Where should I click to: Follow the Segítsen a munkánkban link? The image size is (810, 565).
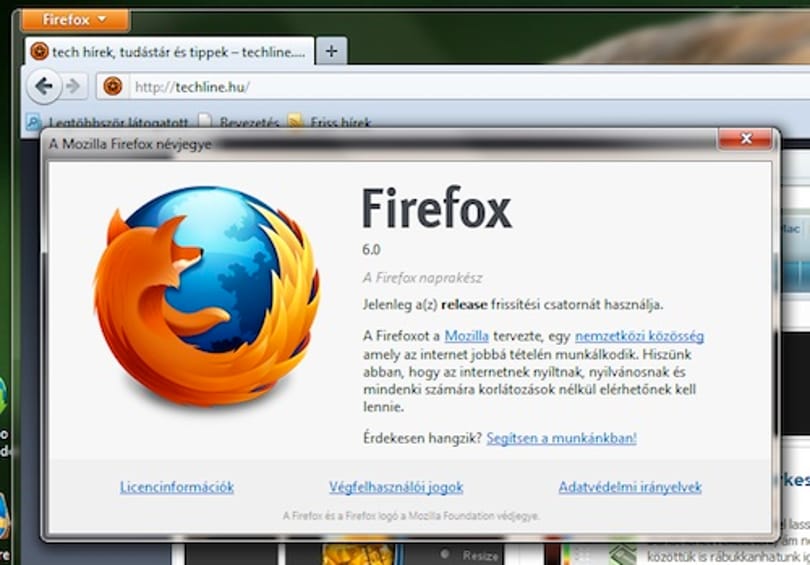[562, 438]
